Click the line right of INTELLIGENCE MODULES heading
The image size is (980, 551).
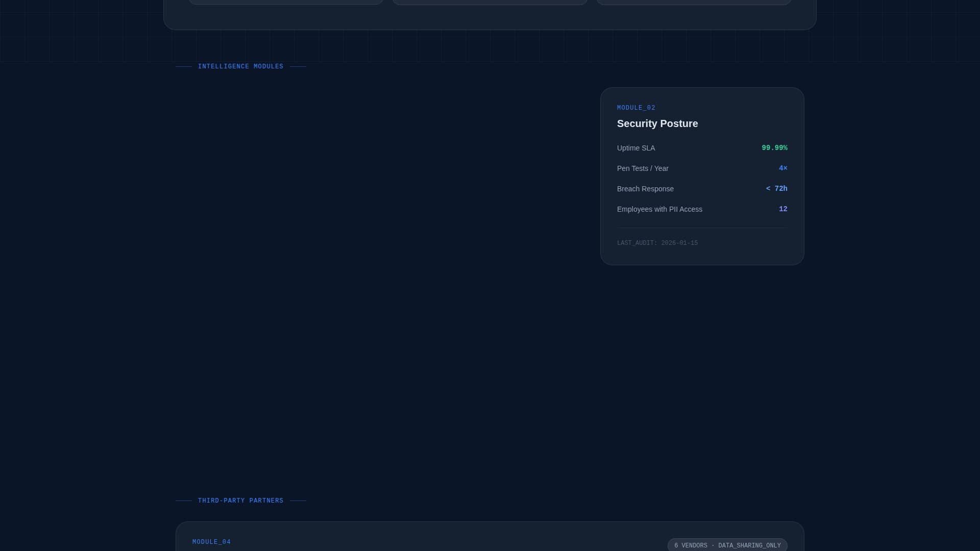[298, 67]
